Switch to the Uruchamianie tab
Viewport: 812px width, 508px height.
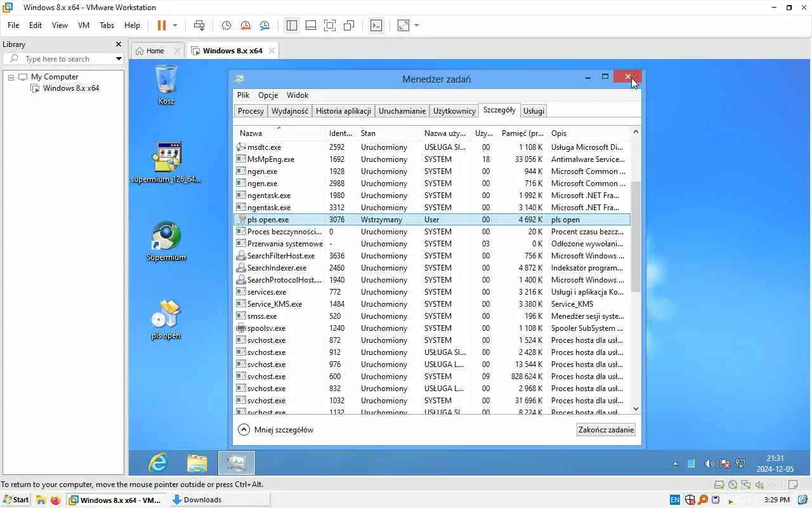point(402,110)
